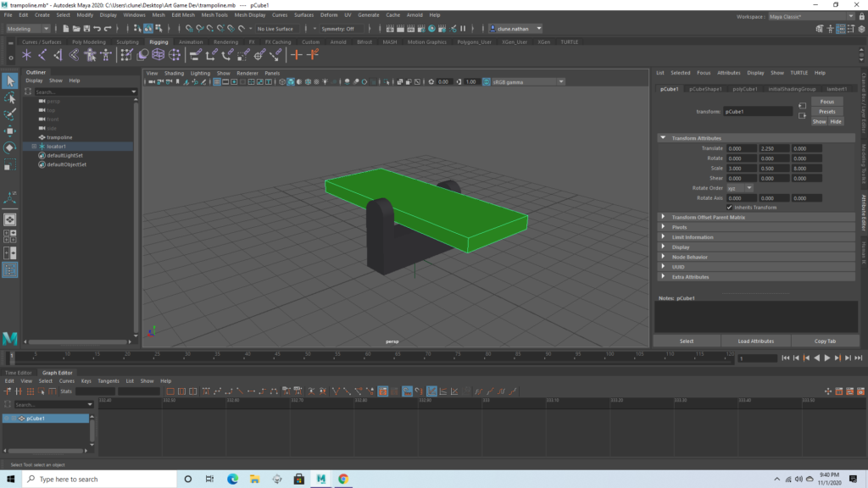The height and width of the screenshot is (488, 868).
Task: Click the Create Lattice shelf icon
Action: point(158,55)
